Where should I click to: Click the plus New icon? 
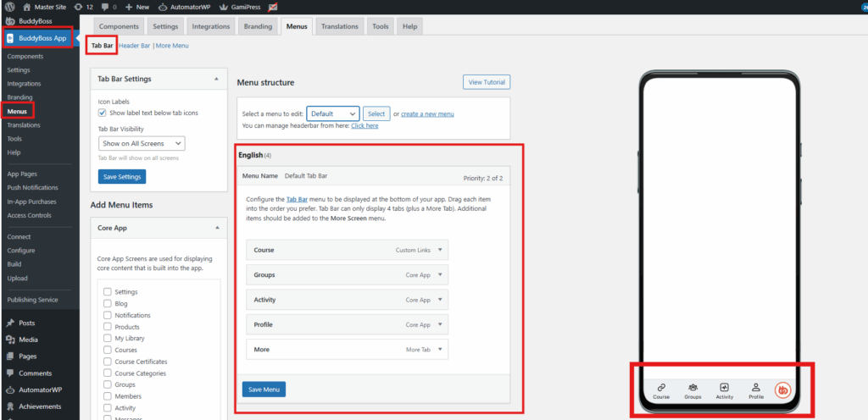coord(129,7)
